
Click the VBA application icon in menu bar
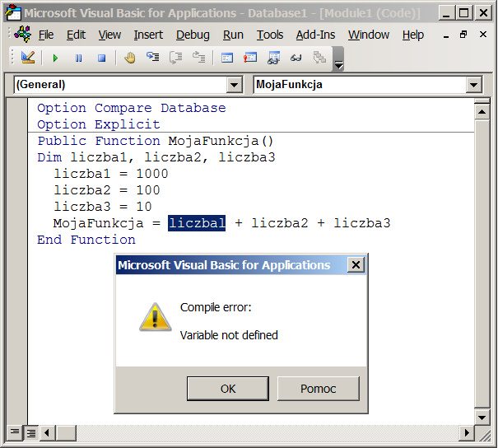click(23, 34)
